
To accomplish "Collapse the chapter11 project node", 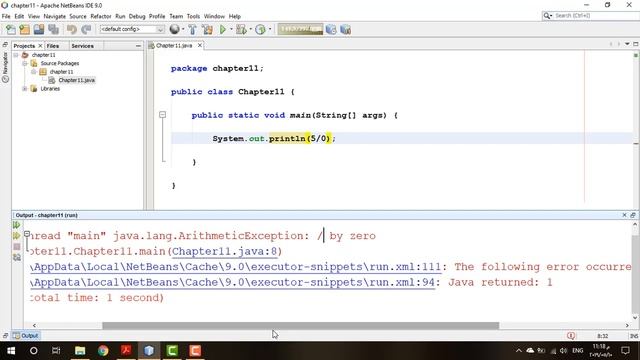I will [16, 55].
